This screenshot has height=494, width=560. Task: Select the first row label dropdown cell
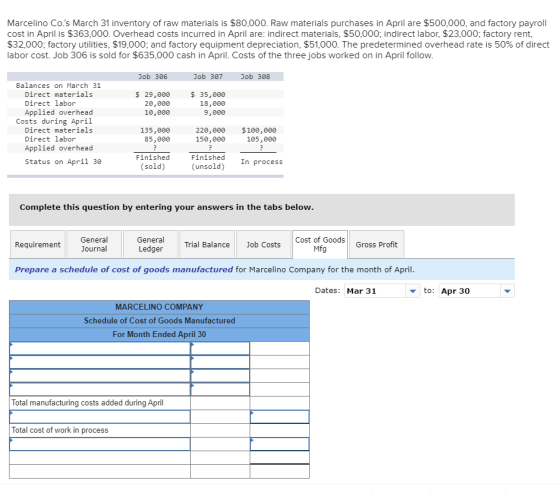point(100,349)
